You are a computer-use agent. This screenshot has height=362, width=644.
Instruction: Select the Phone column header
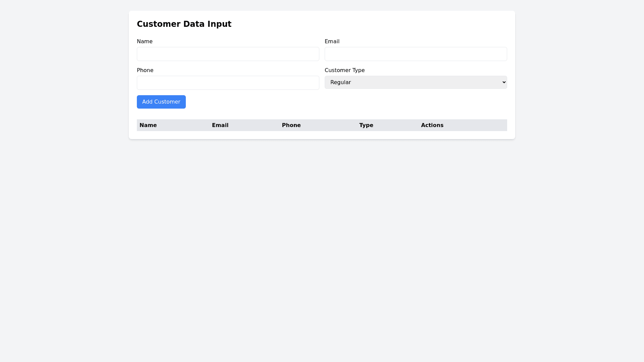click(291, 125)
